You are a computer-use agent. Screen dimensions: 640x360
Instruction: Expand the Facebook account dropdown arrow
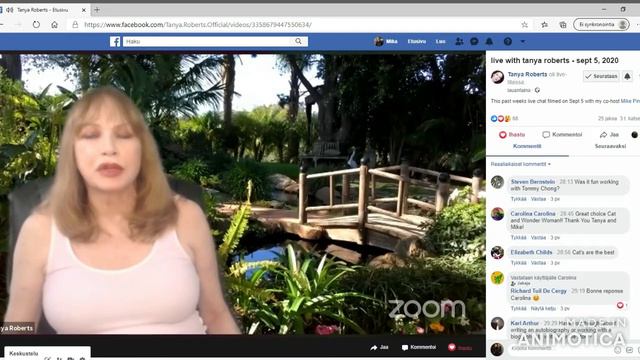[522, 41]
